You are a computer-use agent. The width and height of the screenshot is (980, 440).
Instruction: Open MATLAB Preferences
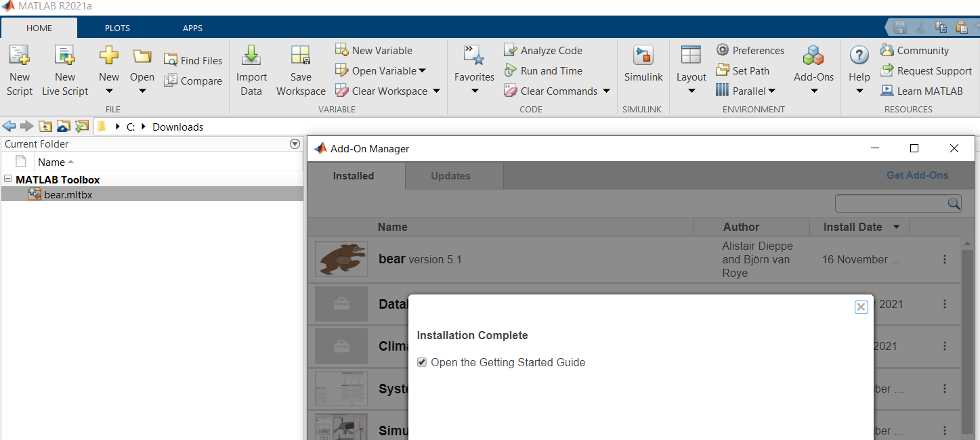(750, 50)
